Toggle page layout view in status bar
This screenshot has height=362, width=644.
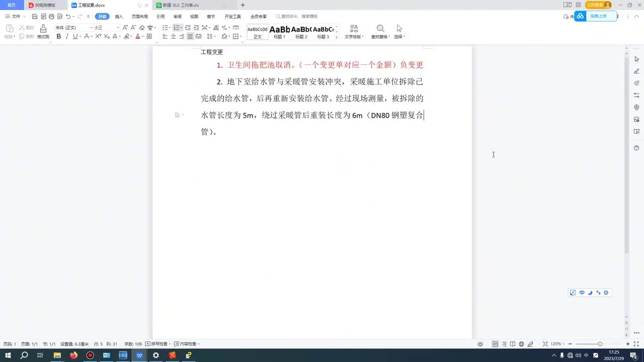click(496, 344)
